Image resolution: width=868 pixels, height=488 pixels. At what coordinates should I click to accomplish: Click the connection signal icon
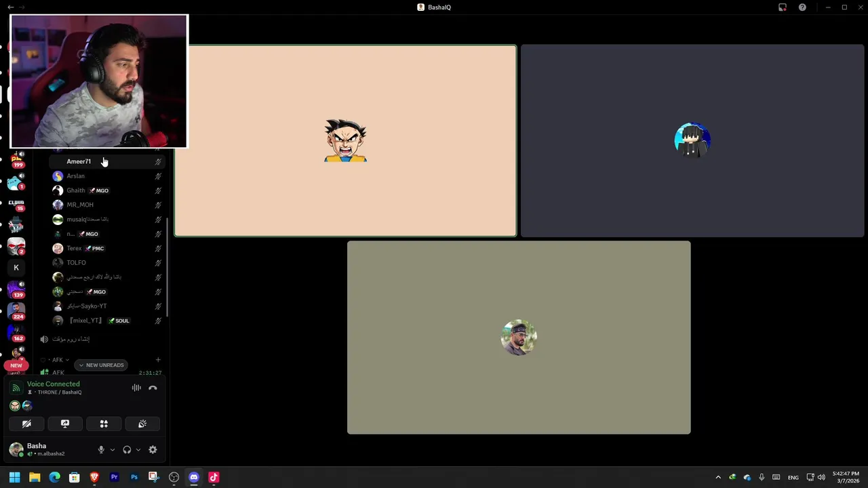click(x=16, y=388)
